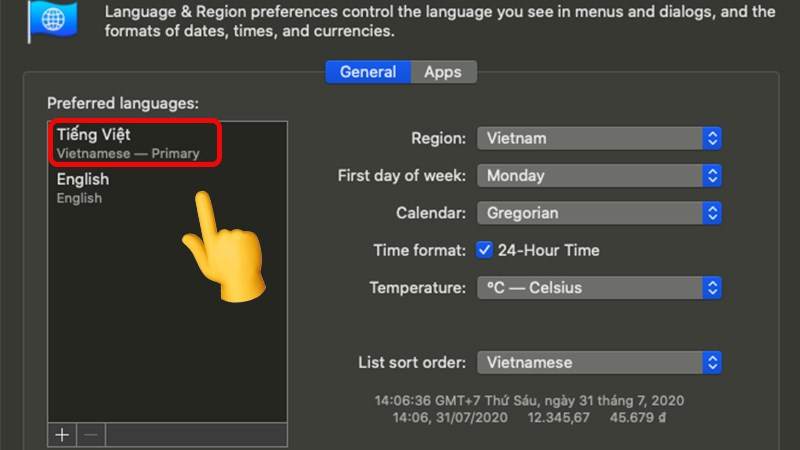Click the date sample '14:06, 31/07/2020'
Viewport: 800px width, 450px height.
click(x=450, y=418)
